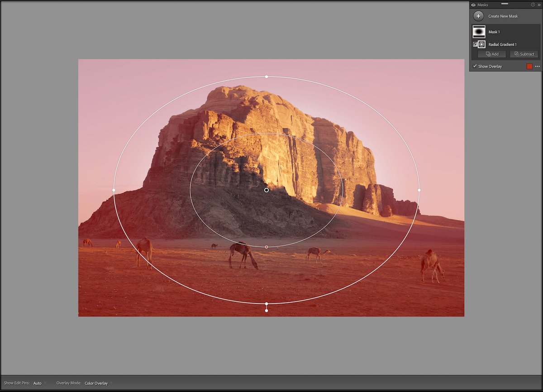
Task: Open Mask 1's thumbnail in the Masks panel
Action: click(478, 32)
